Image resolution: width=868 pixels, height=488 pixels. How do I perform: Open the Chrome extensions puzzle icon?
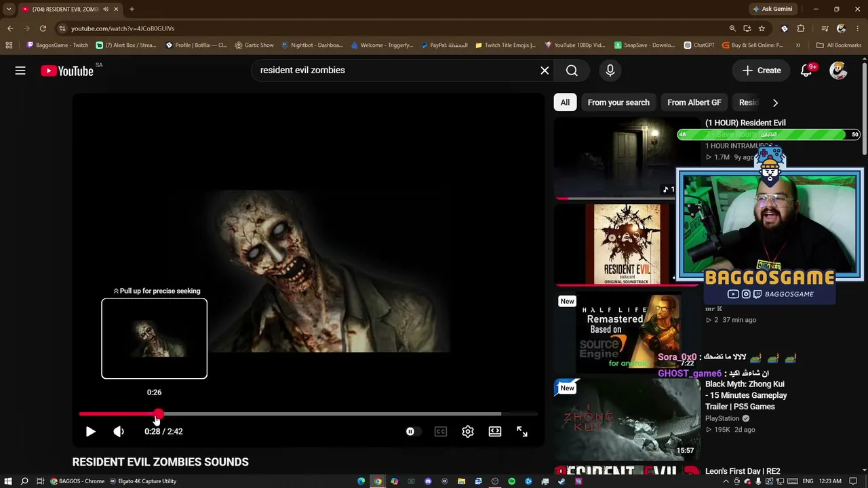click(801, 28)
